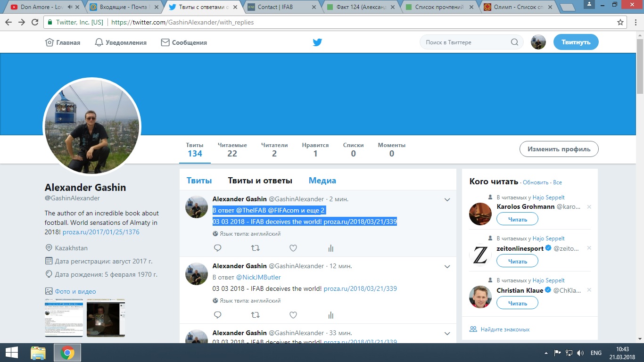Dismiss zeitonlinesport suggestion
Screen dimensions: 644x362
589,248
